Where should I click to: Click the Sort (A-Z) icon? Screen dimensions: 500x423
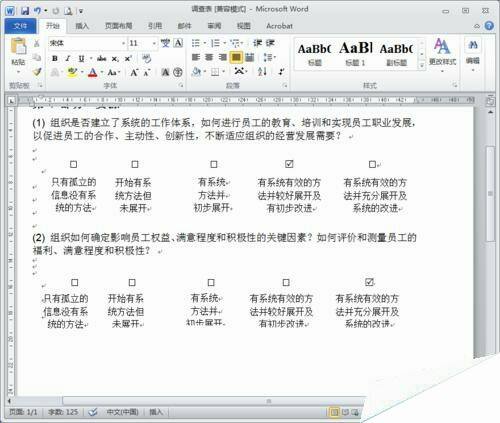point(262,71)
